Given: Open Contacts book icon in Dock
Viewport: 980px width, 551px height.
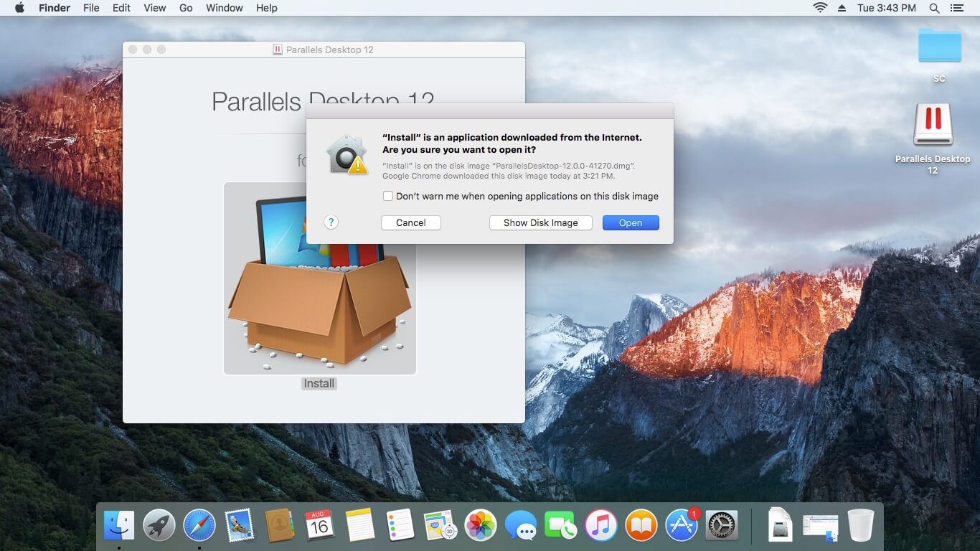Looking at the screenshot, I should [x=279, y=525].
